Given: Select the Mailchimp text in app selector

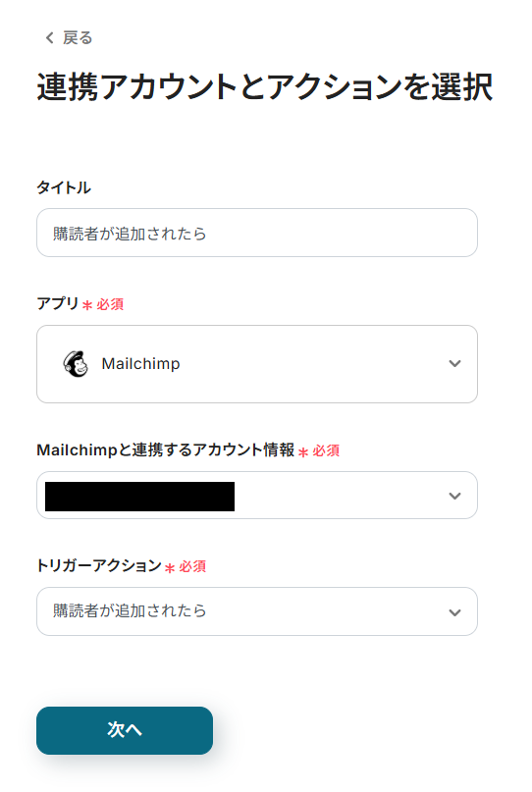Looking at the screenshot, I should pos(140,364).
